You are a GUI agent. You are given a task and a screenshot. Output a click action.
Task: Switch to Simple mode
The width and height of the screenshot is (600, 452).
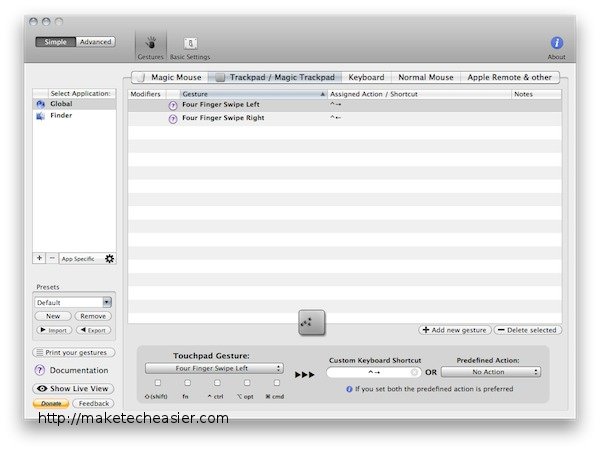click(55, 42)
